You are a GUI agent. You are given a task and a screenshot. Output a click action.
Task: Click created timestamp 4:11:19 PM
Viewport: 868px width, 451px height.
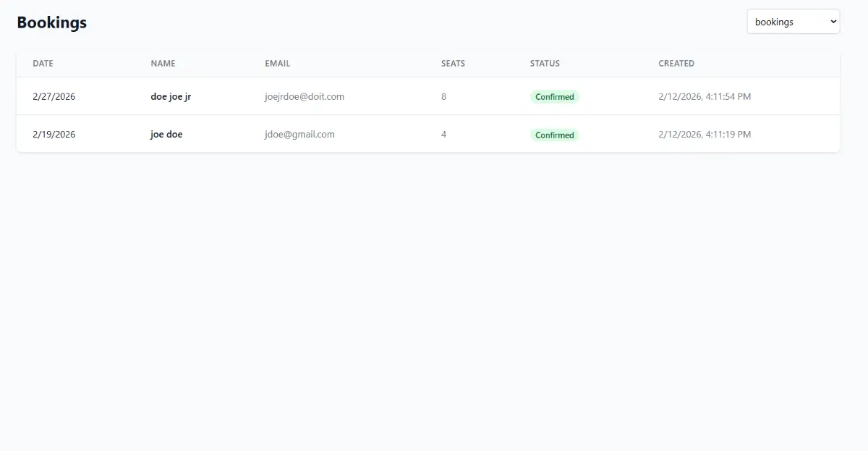coord(704,134)
